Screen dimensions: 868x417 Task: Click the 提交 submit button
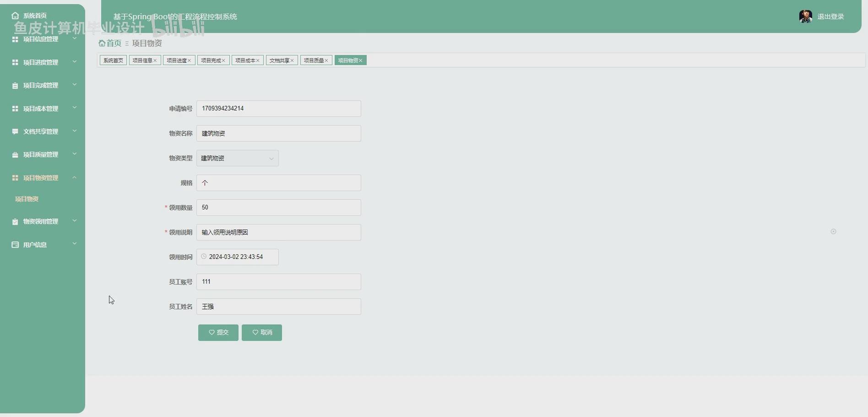[x=218, y=333]
